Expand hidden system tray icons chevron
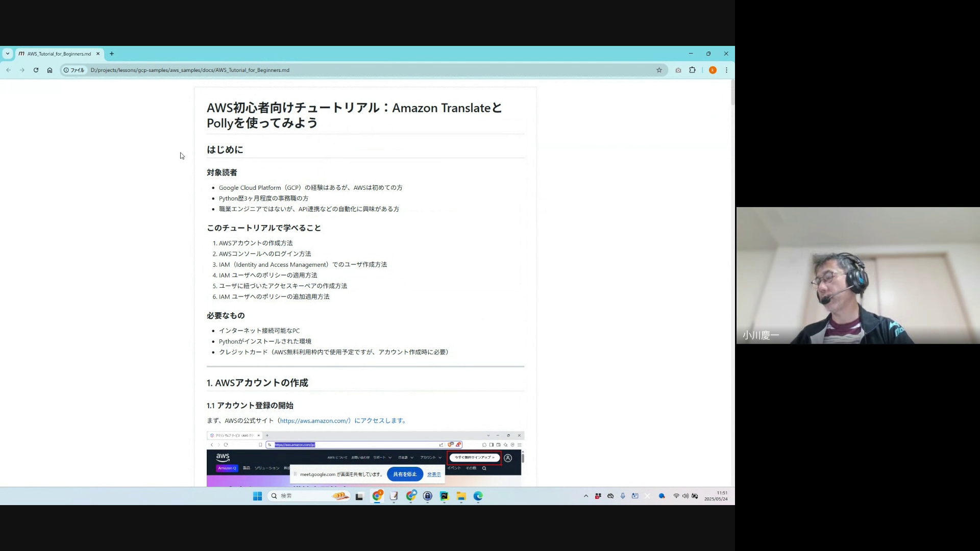The width and height of the screenshot is (980, 551). coord(585,496)
